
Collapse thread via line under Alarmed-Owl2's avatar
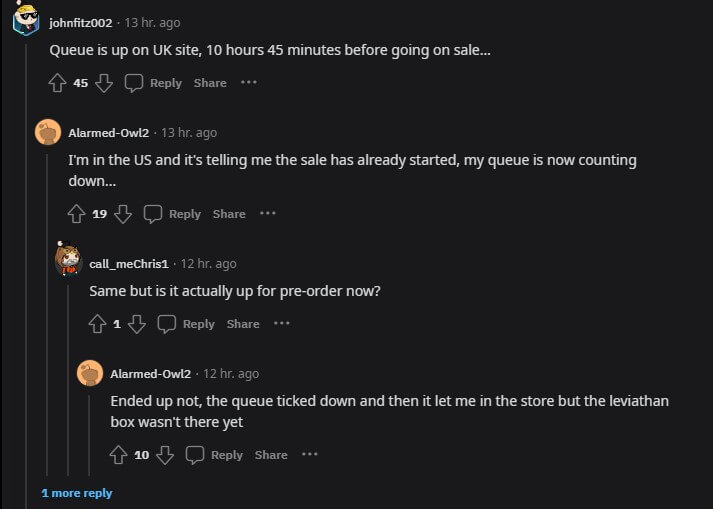click(47, 314)
